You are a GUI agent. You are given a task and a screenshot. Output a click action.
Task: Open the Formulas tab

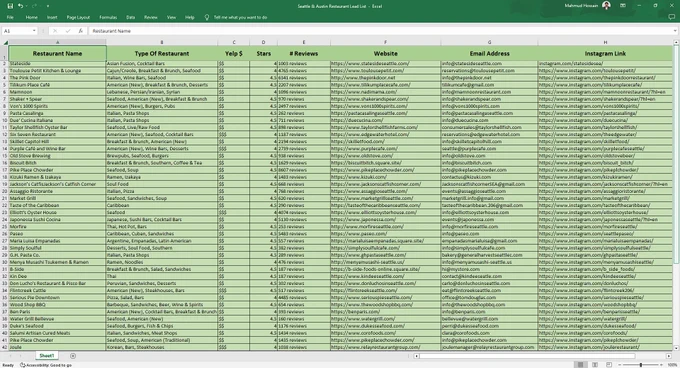108,17
